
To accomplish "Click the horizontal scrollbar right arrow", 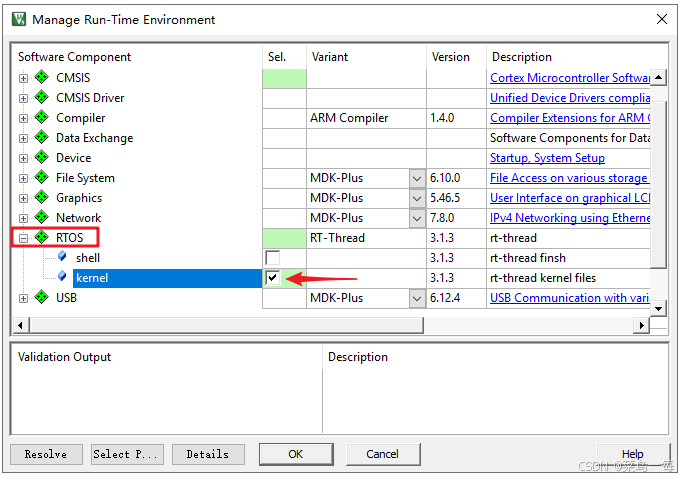I will click(642, 325).
